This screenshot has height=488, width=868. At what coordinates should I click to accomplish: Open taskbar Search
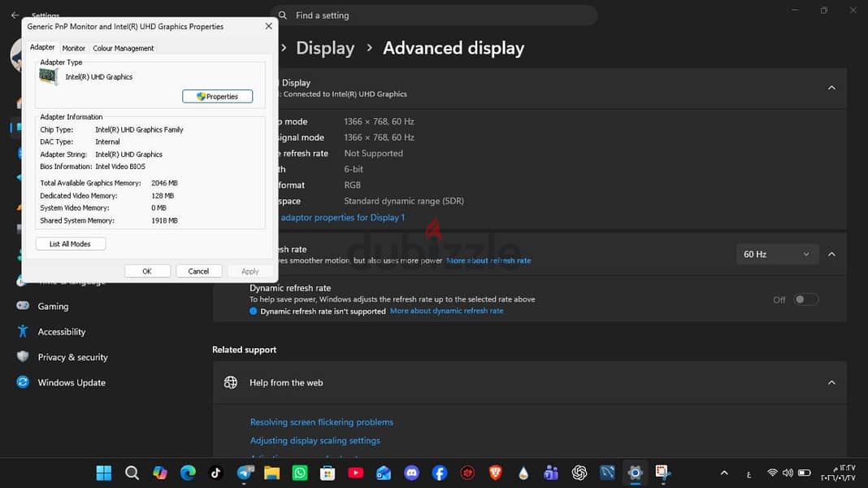tap(132, 473)
